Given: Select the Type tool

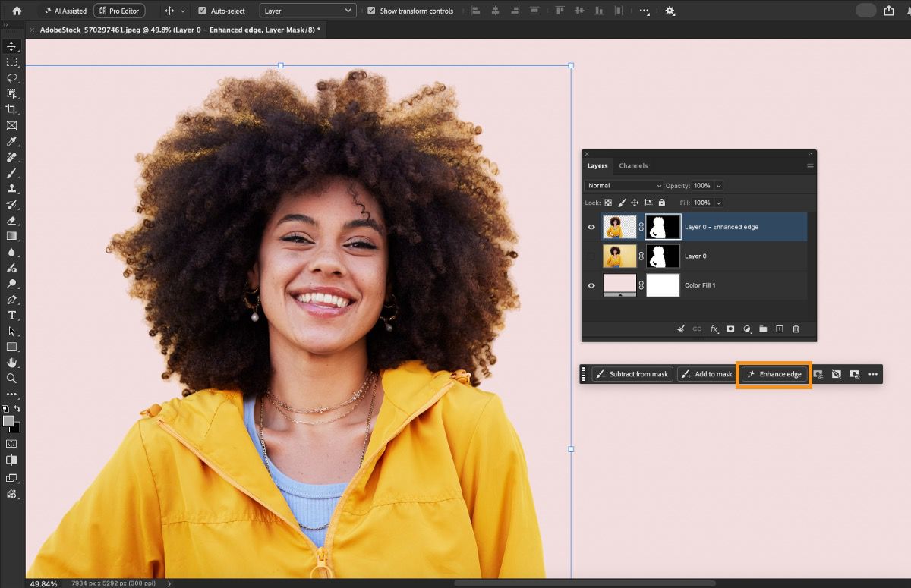Looking at the screenshot, I should tap(11, 316).
